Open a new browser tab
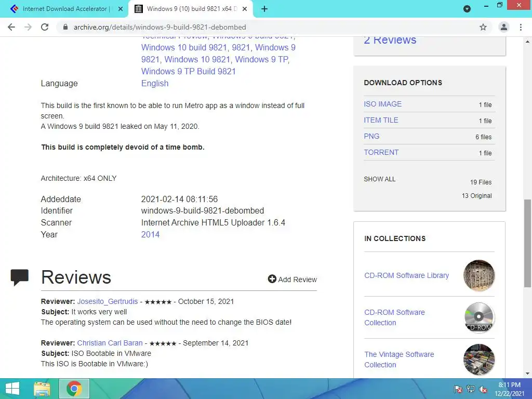 tap(264, 9)
